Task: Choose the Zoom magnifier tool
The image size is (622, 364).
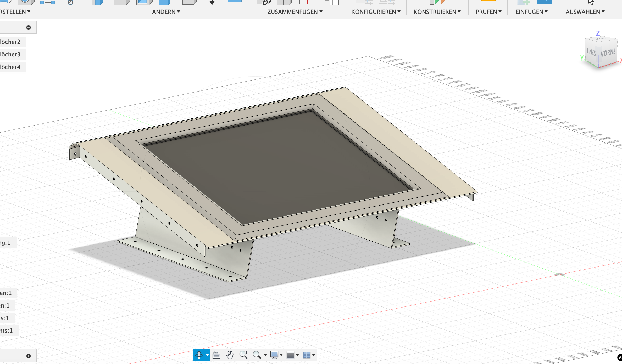Action: 243,355
